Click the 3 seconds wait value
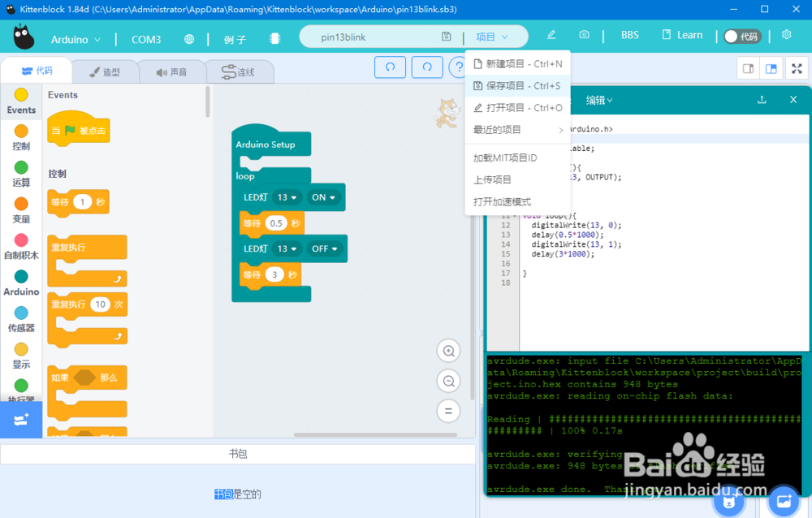Image resolution: width=812 pixels, height=518 pixels. click(x=274, y=274)
